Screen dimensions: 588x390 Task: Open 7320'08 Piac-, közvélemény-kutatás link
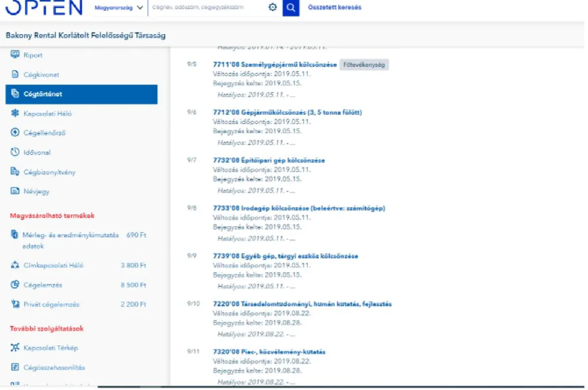click(x=269, y=352)
